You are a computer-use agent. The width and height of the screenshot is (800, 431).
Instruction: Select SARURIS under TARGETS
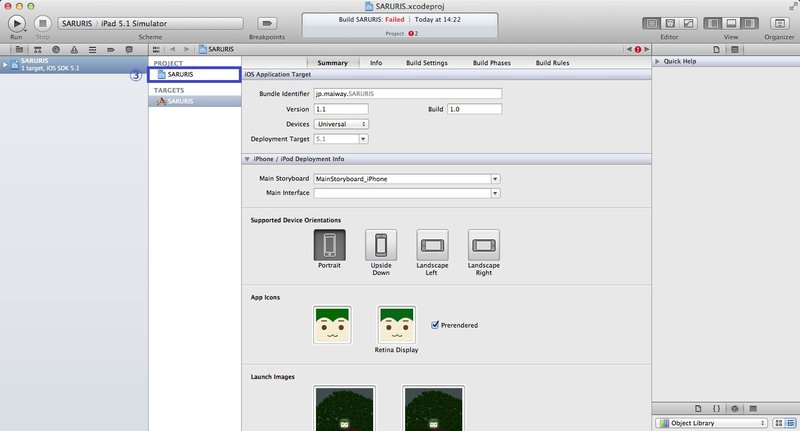tap(195, 101)
